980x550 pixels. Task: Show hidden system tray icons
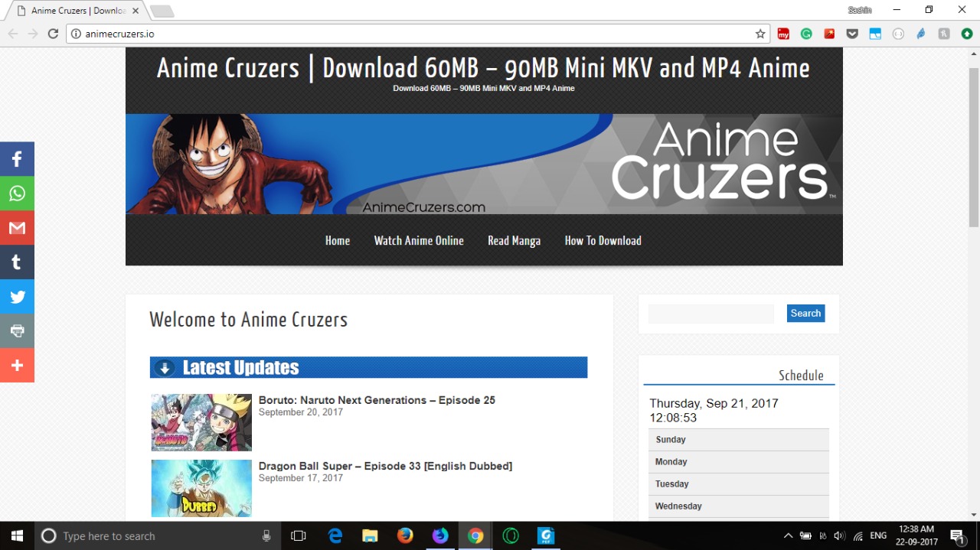[x=788, y=535]
